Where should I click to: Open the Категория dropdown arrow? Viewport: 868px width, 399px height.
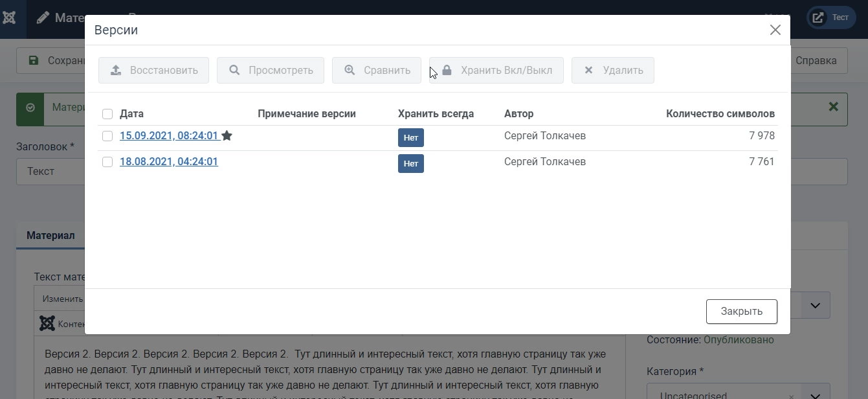(x=816, y=394)
